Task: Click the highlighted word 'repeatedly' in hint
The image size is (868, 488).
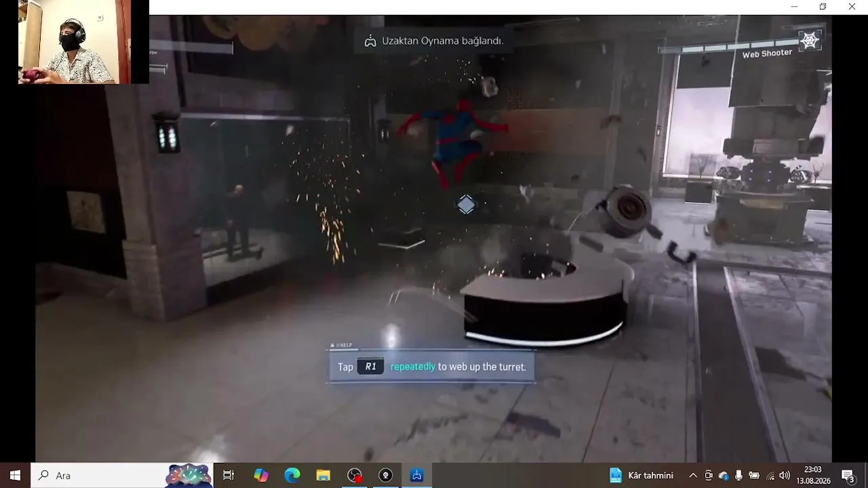Action: [x=413, y=367]
